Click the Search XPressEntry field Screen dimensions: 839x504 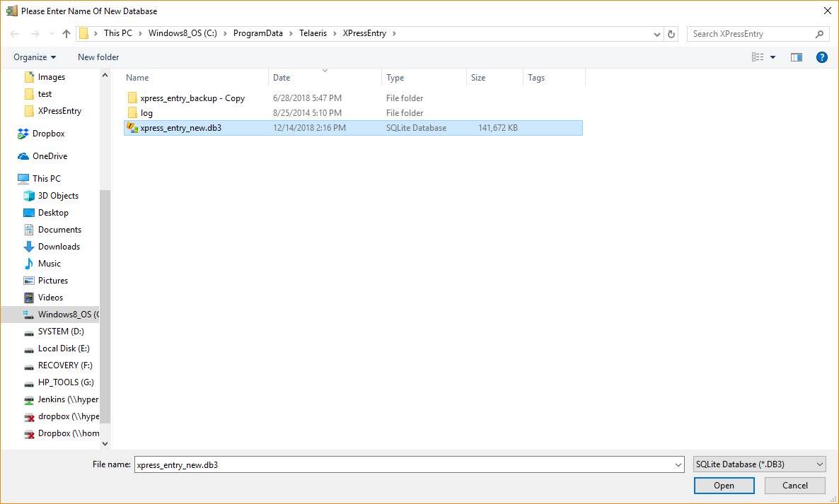tap(750, 34)
